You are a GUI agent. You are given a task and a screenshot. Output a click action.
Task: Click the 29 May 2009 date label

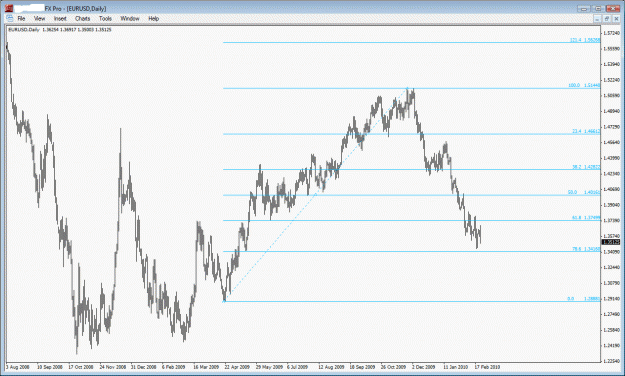pos(269,367)
